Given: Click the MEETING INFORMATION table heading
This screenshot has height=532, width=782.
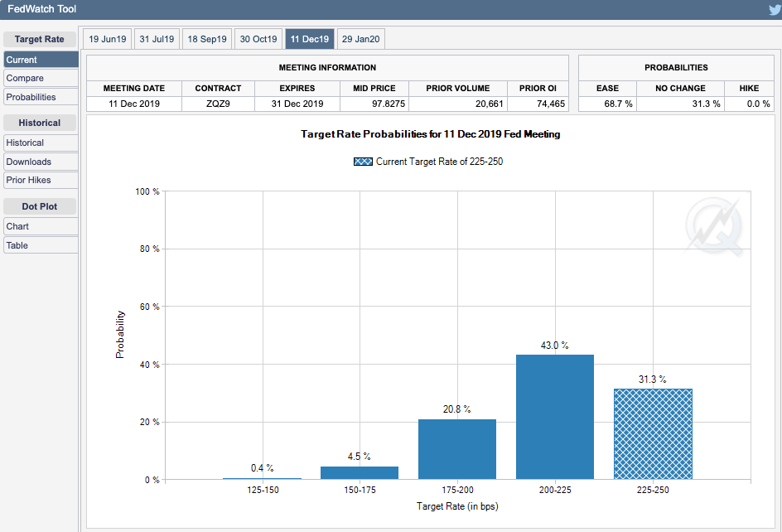Looking at the screenshot, I should [x=328, y=67].
